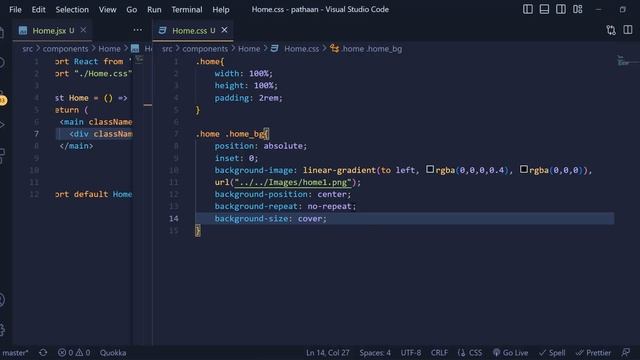Click the minimap of Home.css editor

626,61
